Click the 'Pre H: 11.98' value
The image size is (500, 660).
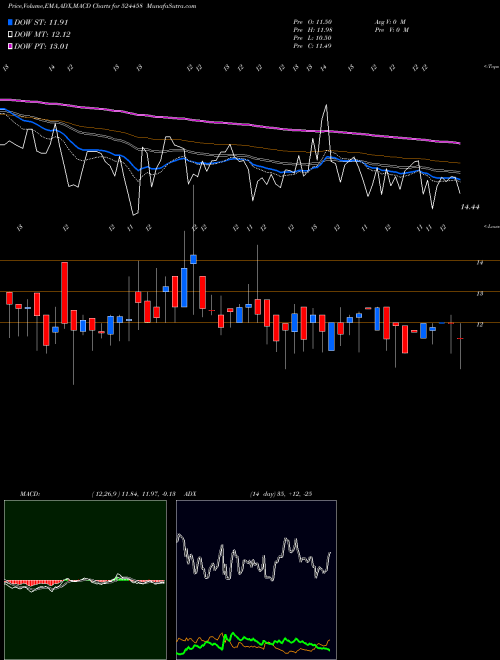(x=312, y=30)
